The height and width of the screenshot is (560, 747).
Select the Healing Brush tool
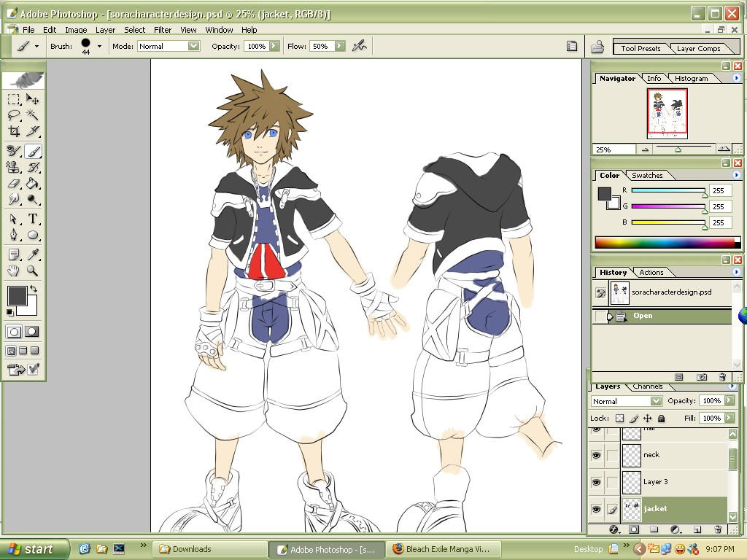[x=14, y=151]
